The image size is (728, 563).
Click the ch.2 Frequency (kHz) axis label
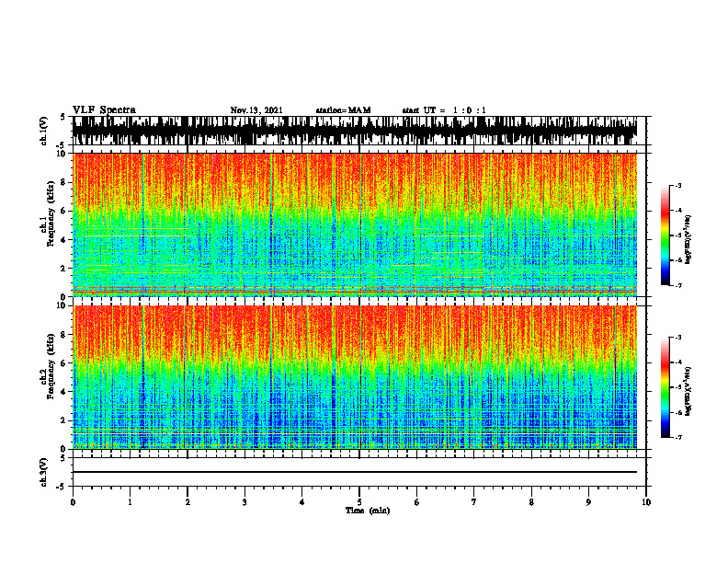(x=49, y=366)
